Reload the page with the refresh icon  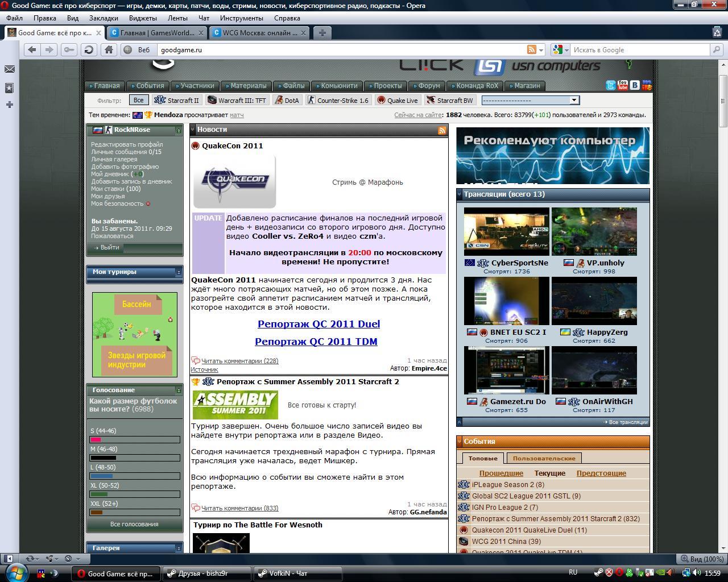(89, 50)
